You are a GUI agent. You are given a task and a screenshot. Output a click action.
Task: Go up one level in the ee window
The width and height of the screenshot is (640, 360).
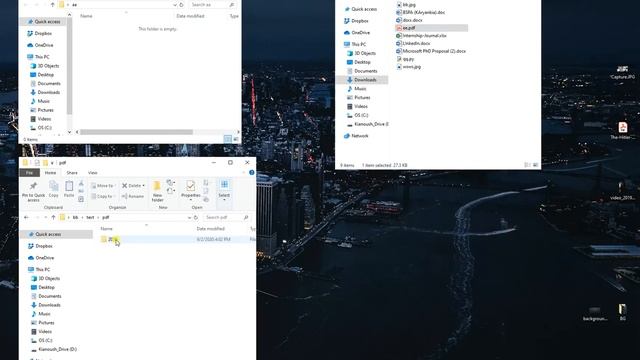(52, 5)
